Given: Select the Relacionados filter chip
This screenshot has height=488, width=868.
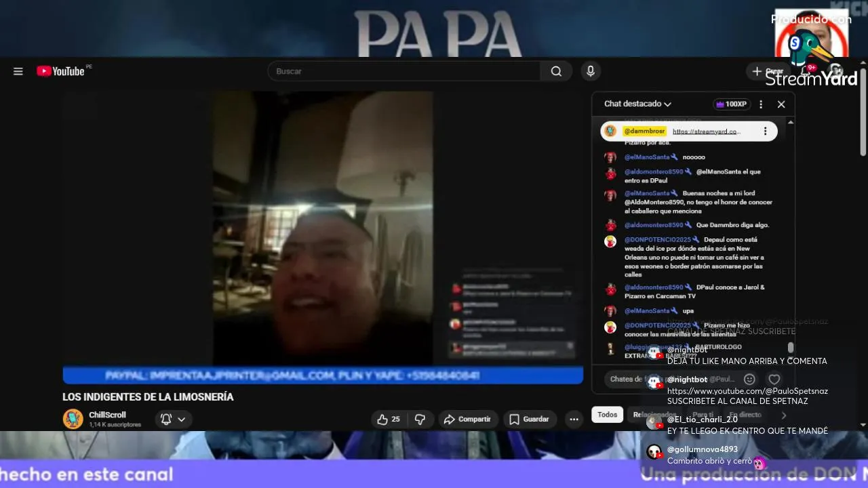Looking at the screenshot, I should point(654,415).
